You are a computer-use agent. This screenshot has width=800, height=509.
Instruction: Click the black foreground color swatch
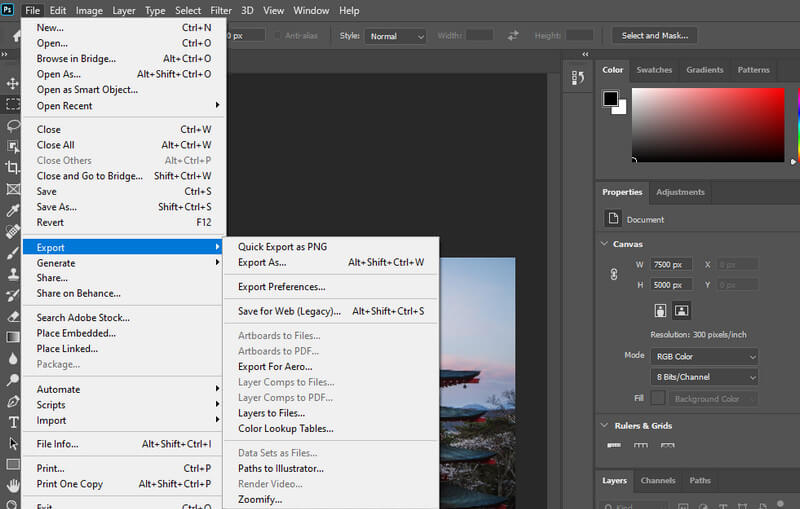pos(610,98)
